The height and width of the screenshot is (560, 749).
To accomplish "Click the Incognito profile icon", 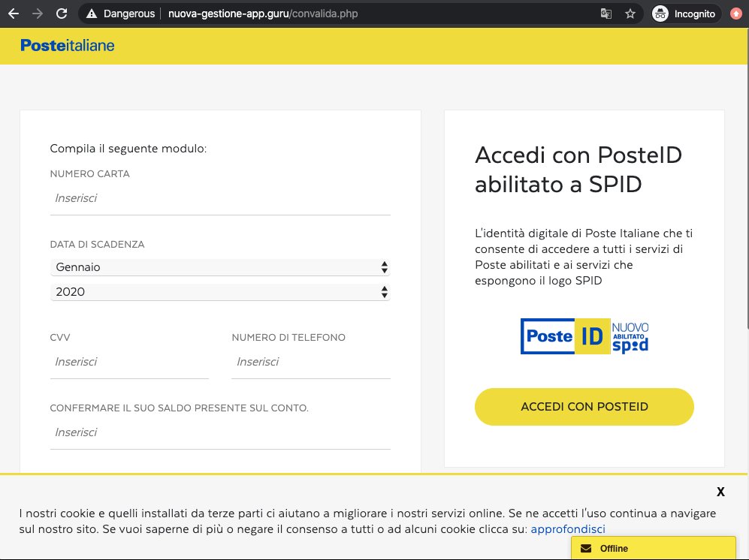I will (x=660, y=14).
